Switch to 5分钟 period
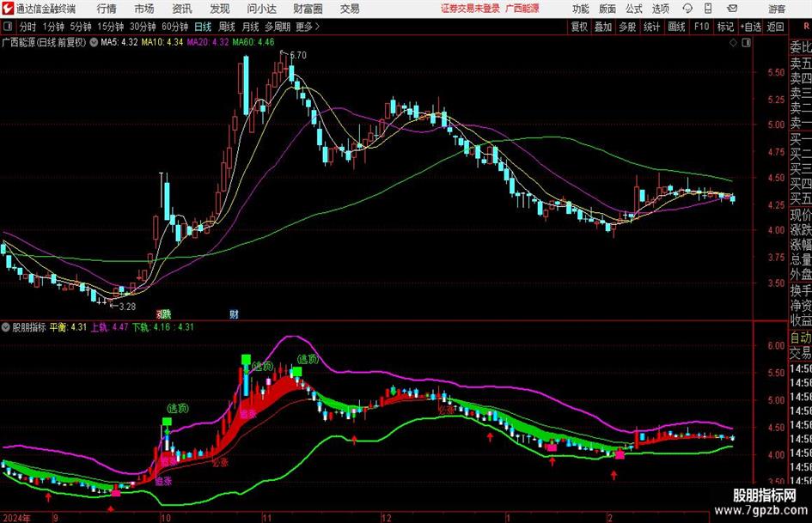The width and height of the screenshot is (812, 523). [80, 27]
